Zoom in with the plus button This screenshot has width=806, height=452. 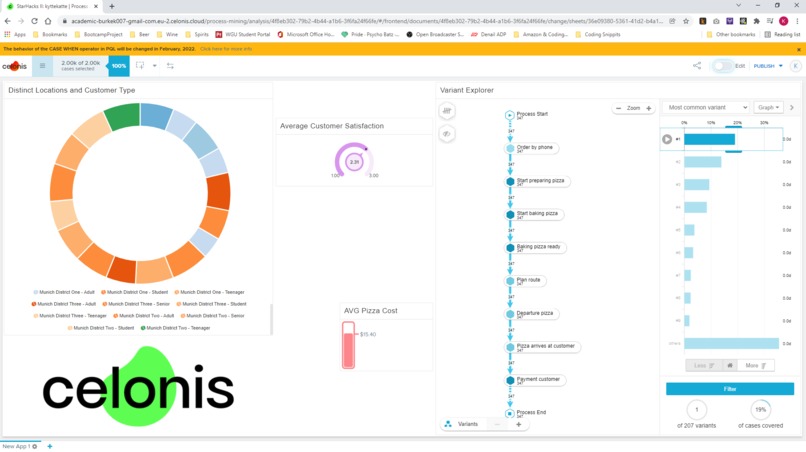point(649,108)
